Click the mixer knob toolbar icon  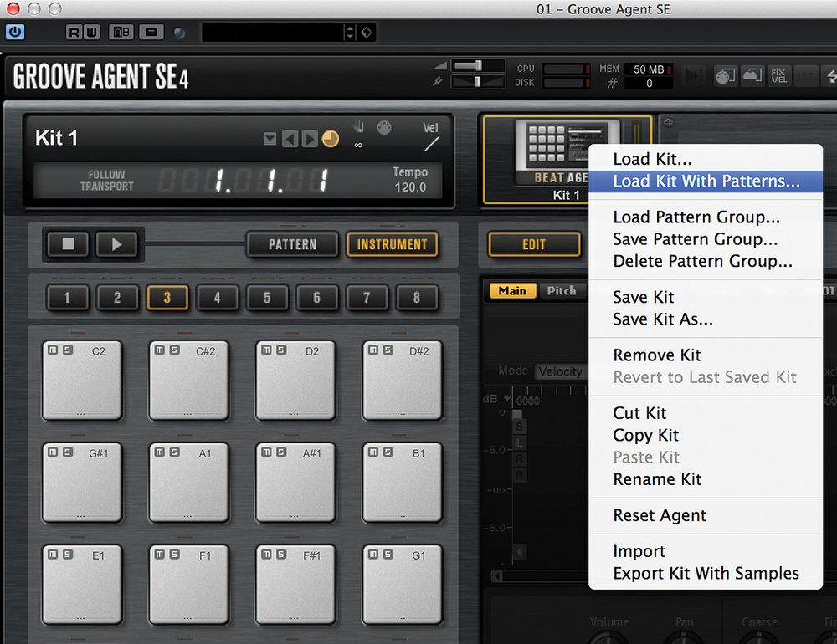[726, 76]
